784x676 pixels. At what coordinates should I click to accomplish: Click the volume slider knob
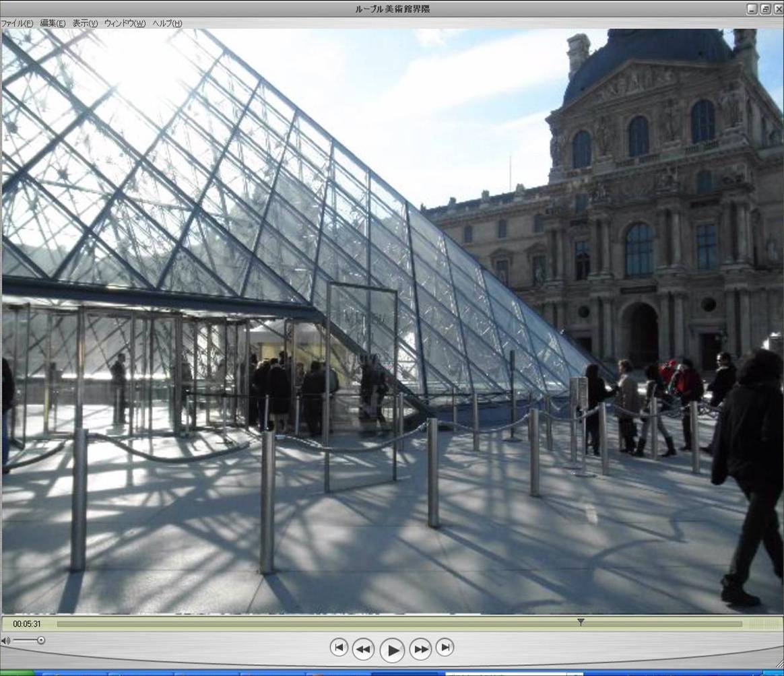click(41, 640)
